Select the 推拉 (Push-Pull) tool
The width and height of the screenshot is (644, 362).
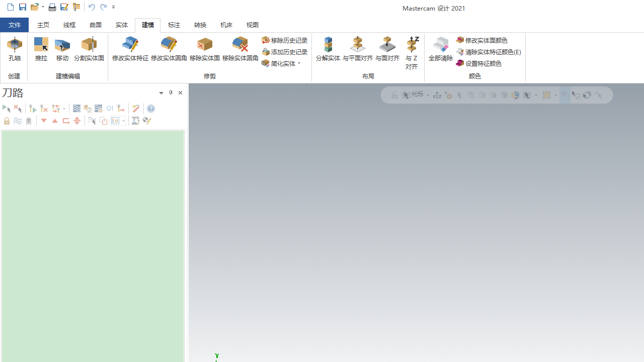(41, 49)
